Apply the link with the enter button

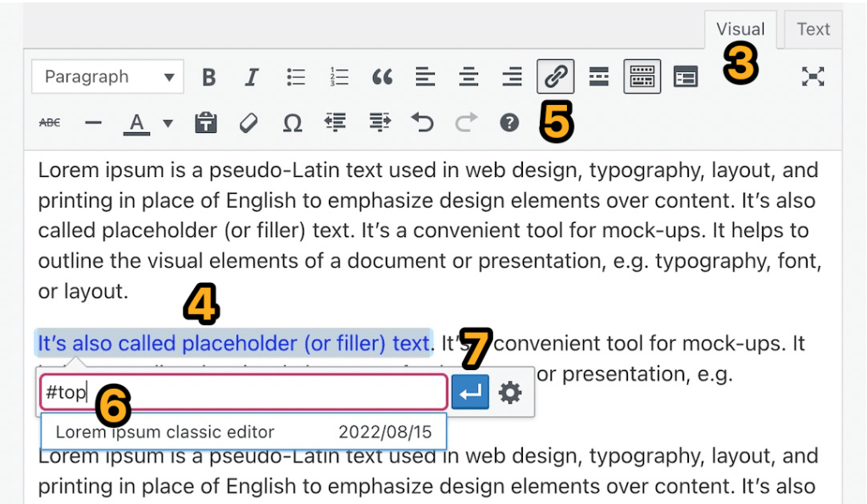point(470,391)
